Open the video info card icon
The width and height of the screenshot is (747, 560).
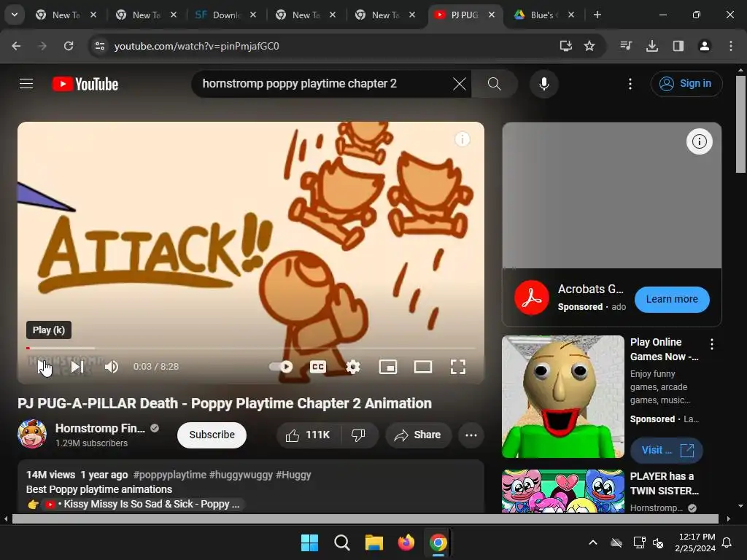[x=462, y=139]
